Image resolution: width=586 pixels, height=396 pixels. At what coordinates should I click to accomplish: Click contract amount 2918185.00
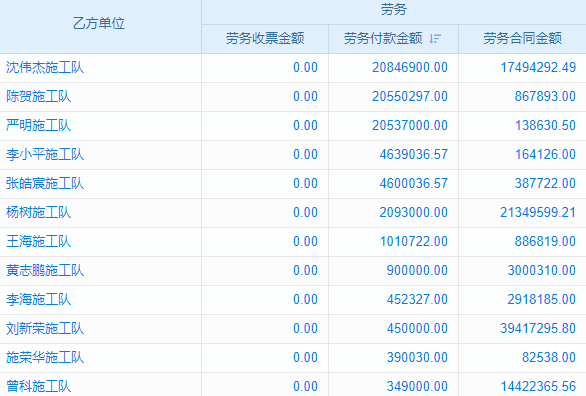[542, 300]
